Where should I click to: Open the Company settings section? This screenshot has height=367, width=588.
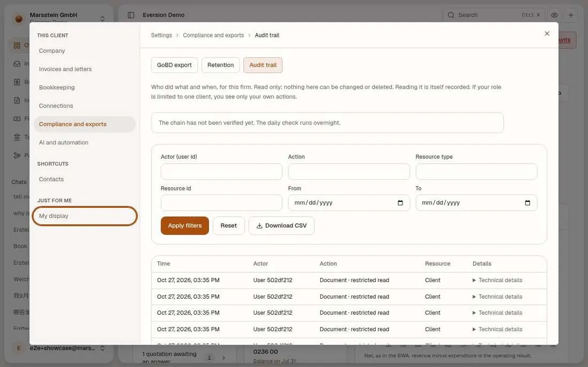coord(85,51)
